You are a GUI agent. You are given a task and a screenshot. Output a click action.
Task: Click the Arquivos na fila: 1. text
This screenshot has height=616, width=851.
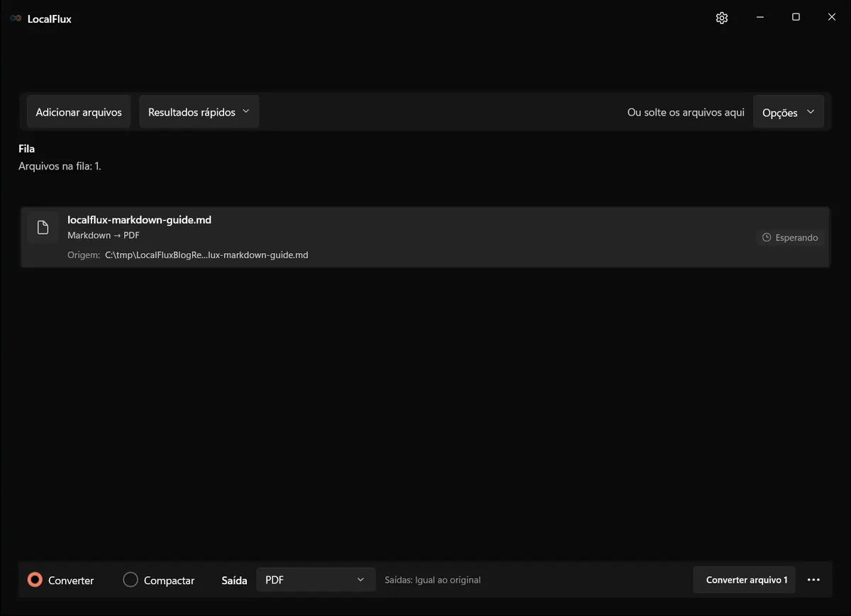click(60, 167)
